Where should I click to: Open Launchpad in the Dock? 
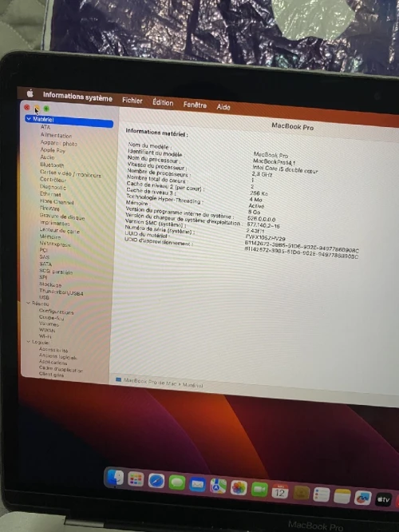pos(136,479)
